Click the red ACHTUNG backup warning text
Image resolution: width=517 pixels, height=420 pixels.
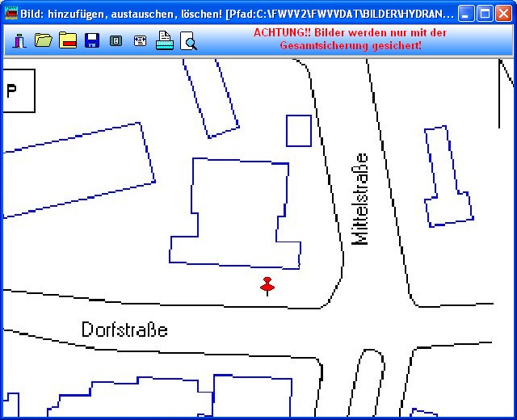(x=350, y=39)
